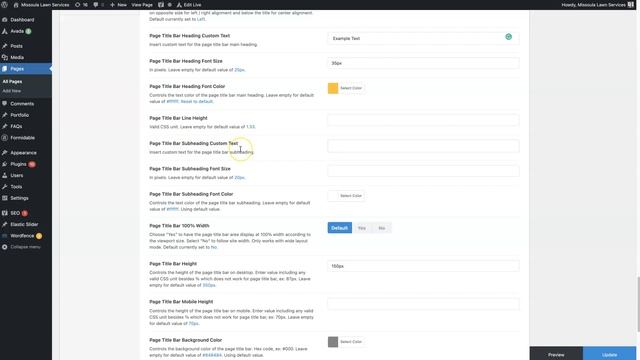Viewport: 640px width, 360px height.
Task: Focus the Subheading Custom Text field
Action: point(423,146)
